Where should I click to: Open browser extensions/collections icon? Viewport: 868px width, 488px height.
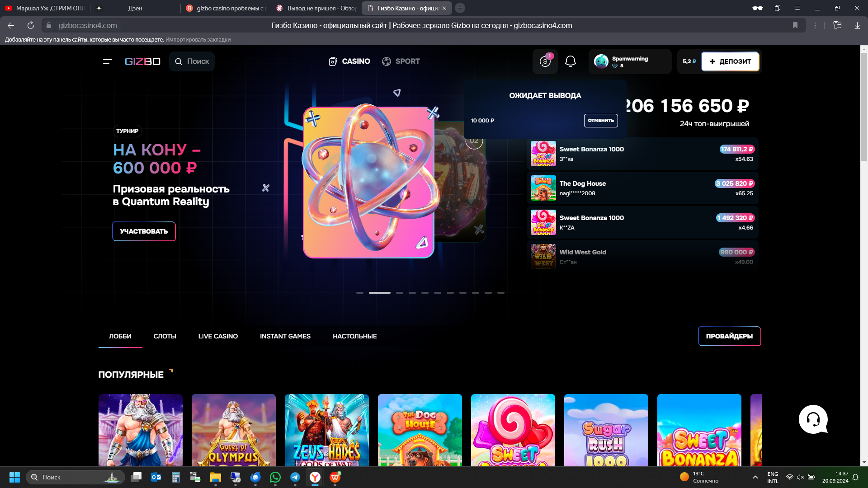click(x=837, y=25)
